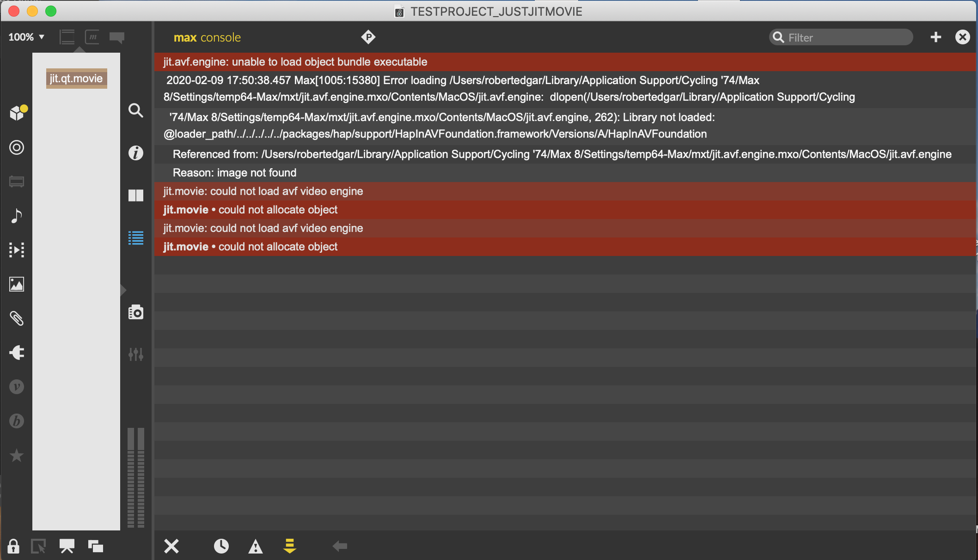Show only errors with the warning triangle
Viewport: 978px width, 560px height.
pos(256,547)
